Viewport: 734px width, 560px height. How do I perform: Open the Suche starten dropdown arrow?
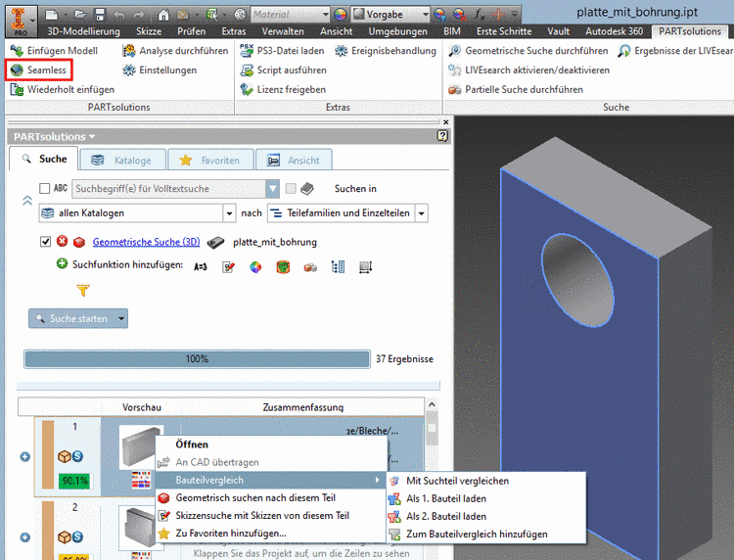(121, 318)
